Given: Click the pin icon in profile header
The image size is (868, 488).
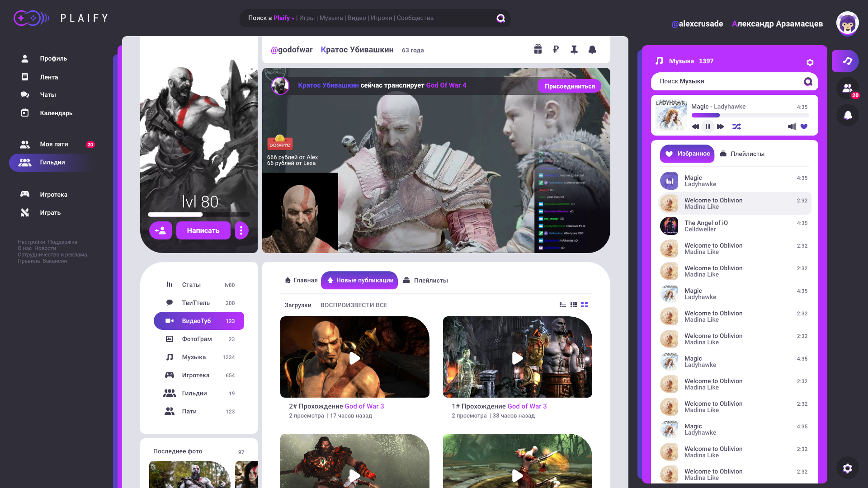Looking at the screenshot, I should [x=574, y=50].
